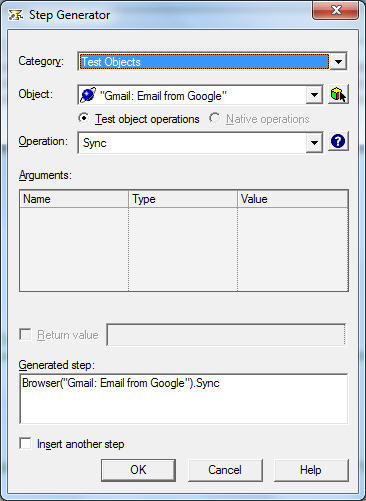Click the select object pointer icon
Viewport: 366px width, 501px height.
click(338, 95)
